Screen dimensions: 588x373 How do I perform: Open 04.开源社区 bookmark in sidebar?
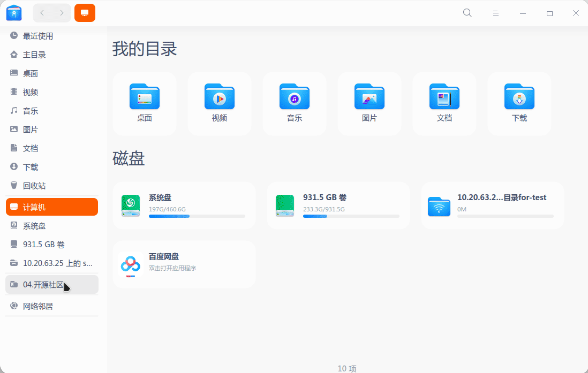tap(52, 285)
